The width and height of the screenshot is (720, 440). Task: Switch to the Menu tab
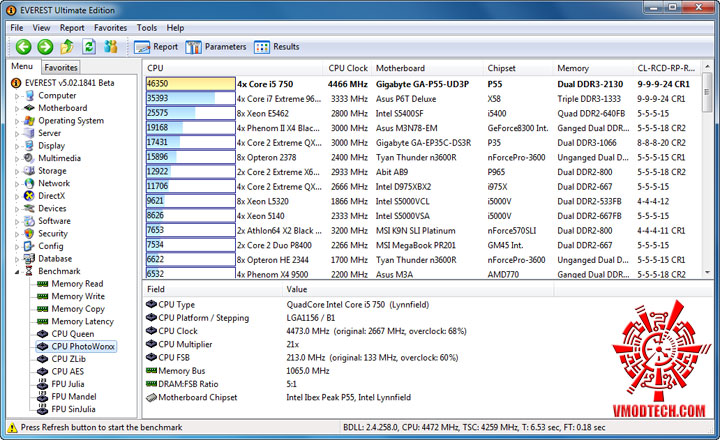point(22,67)
